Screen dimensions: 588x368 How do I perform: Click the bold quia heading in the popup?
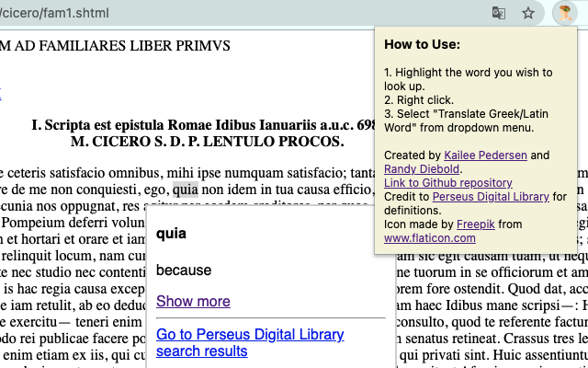click(171, 234)
